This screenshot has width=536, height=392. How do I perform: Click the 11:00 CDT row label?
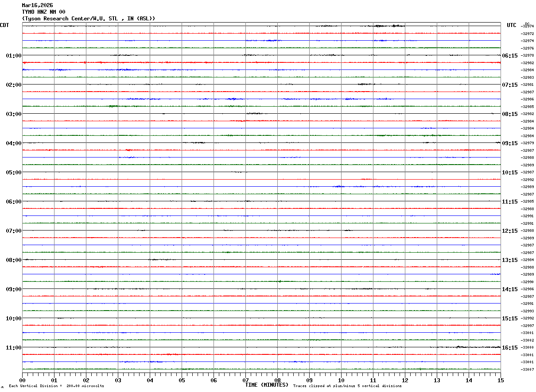pos(14,348)
